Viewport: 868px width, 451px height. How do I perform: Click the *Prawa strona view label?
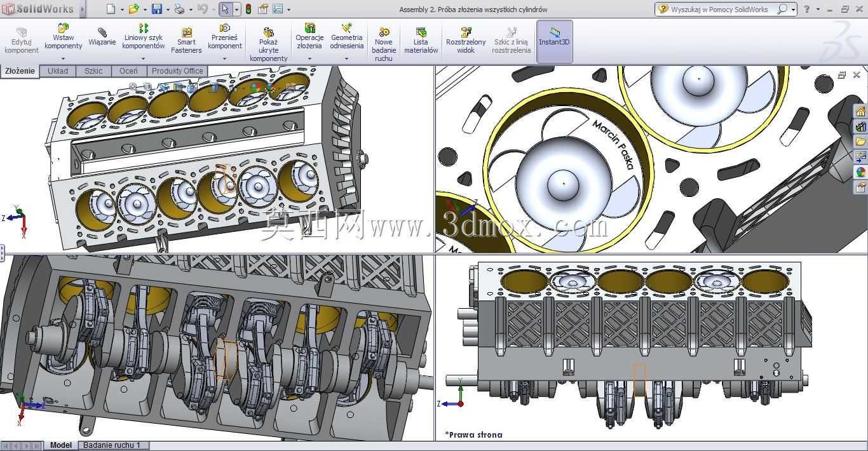[x=473, y=435]
